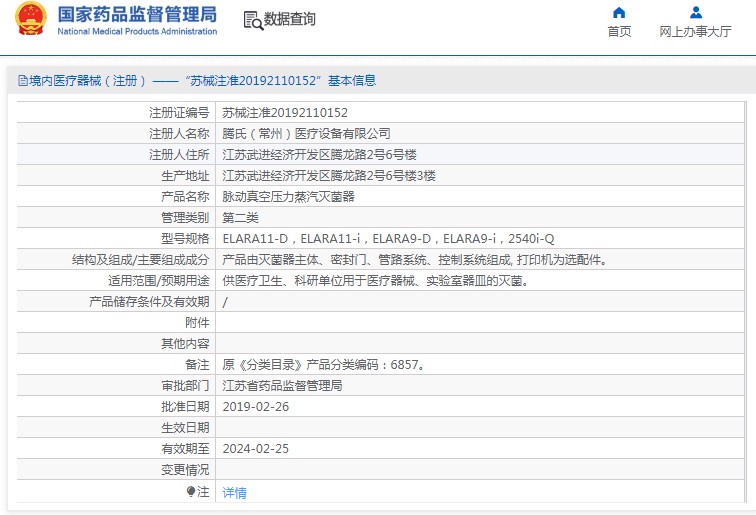Click National Medical Products Administration text

point(137,31)
